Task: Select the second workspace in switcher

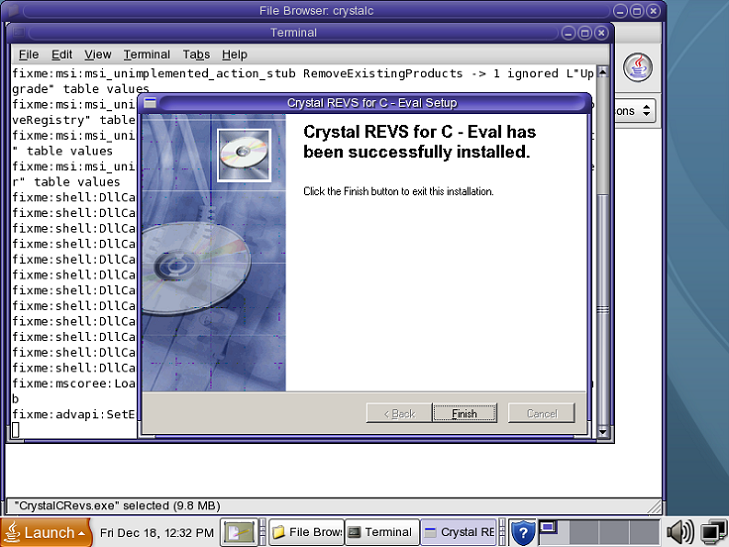Action: click(x=584, y=532)
